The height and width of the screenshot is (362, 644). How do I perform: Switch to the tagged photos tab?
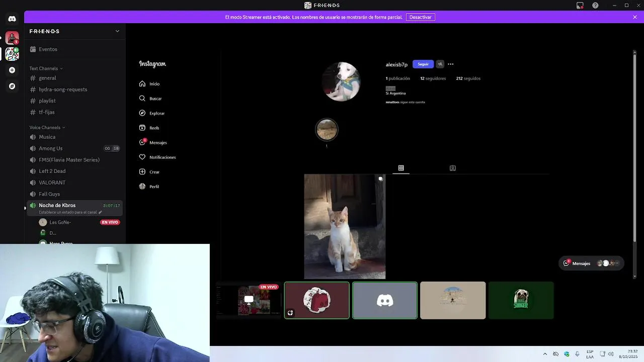453,168
